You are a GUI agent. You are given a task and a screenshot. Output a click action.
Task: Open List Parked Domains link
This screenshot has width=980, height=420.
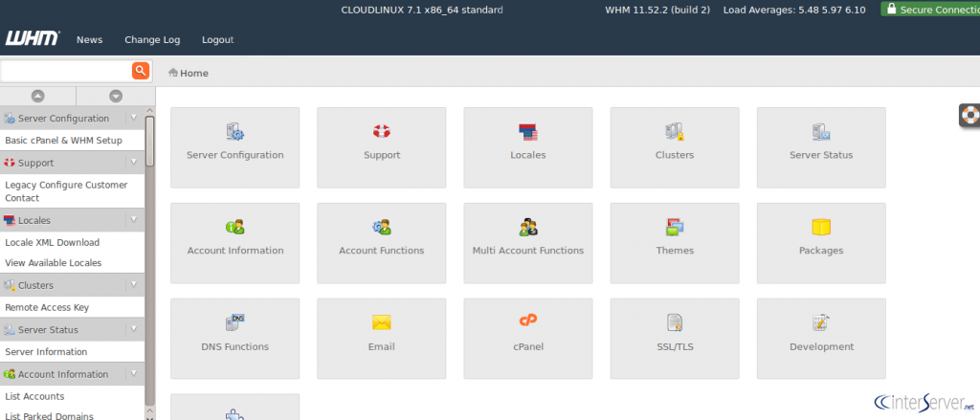tap(50, 415)
